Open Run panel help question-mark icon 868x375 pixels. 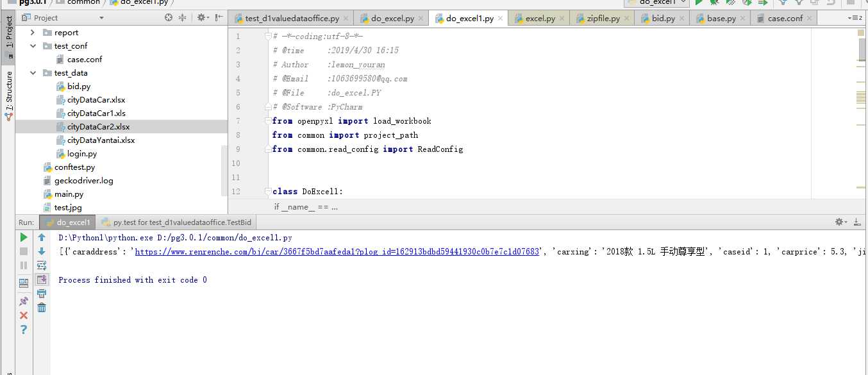[24, 329]
